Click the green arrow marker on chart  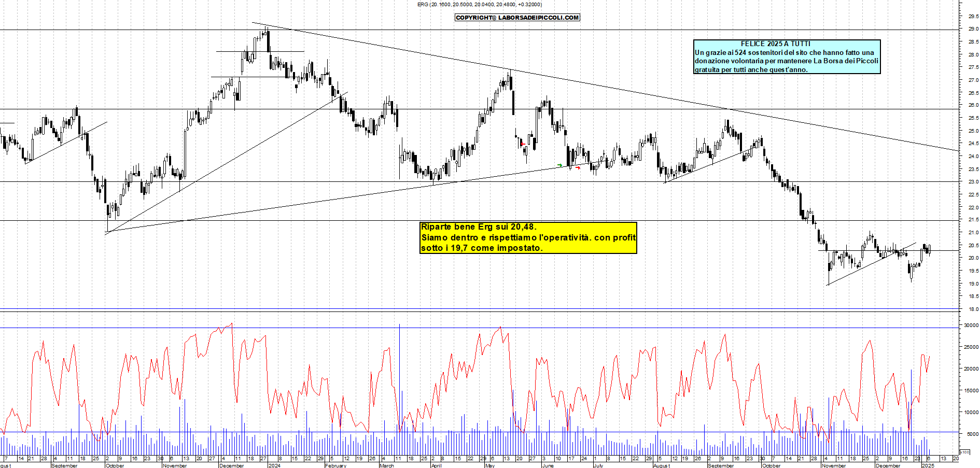coord(560,165)
